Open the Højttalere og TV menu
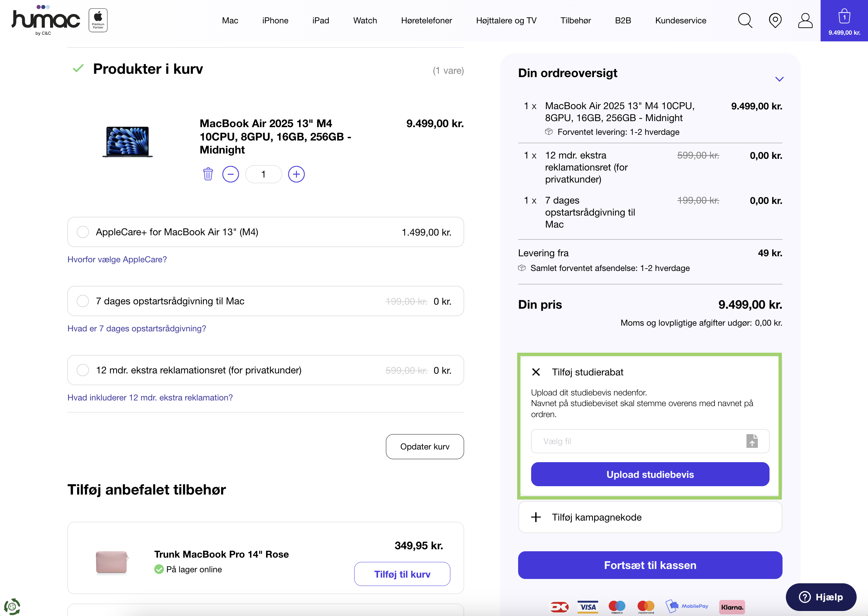This screenshot has height=616, width=868. tap(506, 20)
